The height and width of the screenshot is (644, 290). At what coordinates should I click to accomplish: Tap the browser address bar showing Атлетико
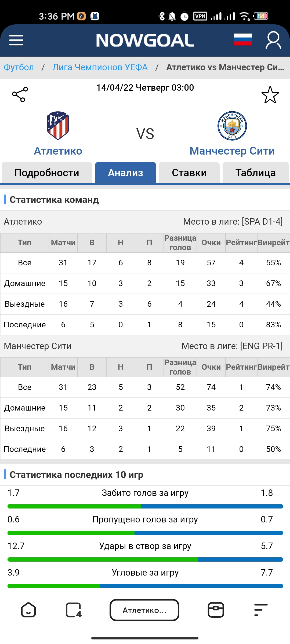pyautogui.click(x=144, y=610)
